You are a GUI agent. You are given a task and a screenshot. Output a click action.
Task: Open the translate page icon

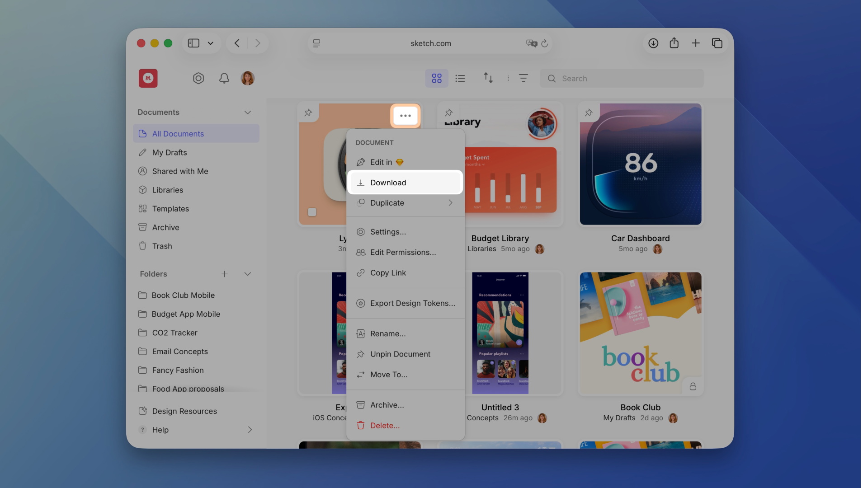coord(532,43)
